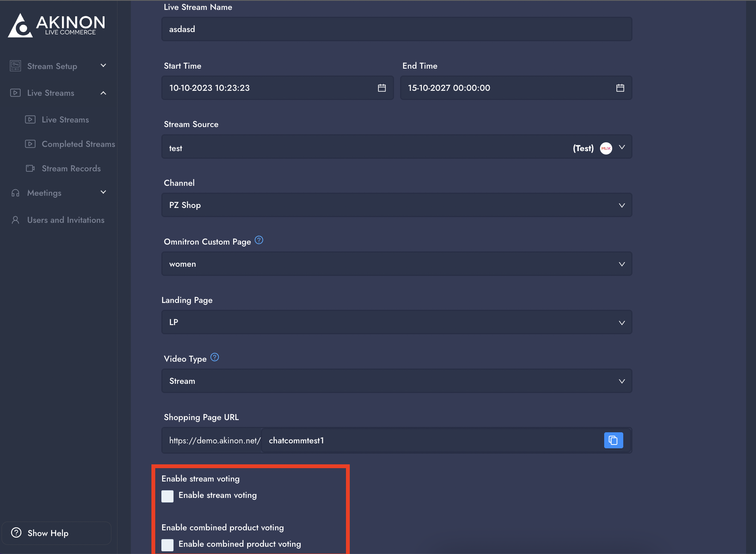Enable the combined product voting checkbox
Viewport: 756px width, 554px height.
[167, 545]
